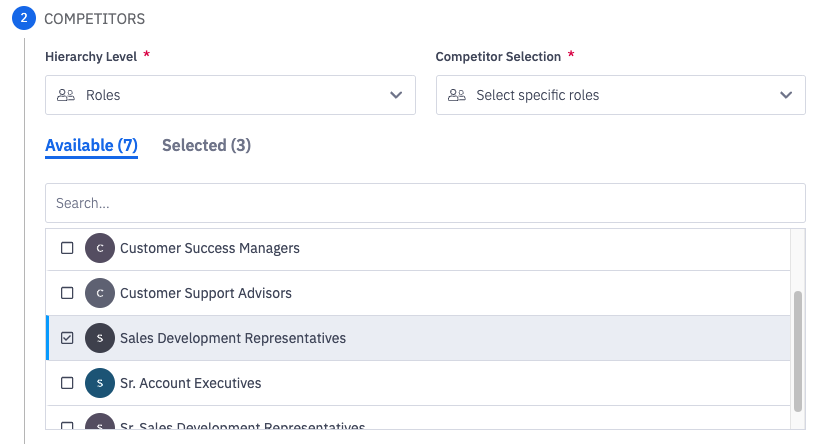Enable the Customer Support Advisors checkbox
This screenshot has height=444, width=827.
[67, 293]
